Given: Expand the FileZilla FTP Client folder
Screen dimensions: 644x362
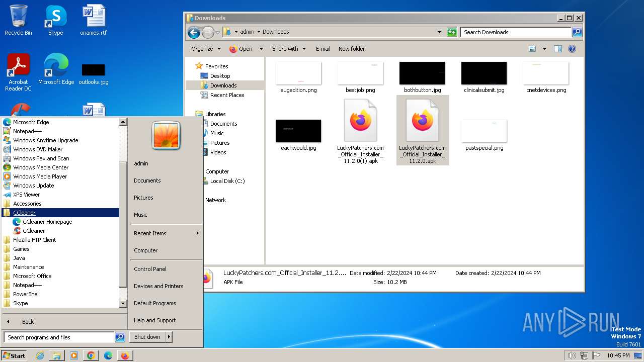Looking at the screenshot, I should (x=60, y=240).
